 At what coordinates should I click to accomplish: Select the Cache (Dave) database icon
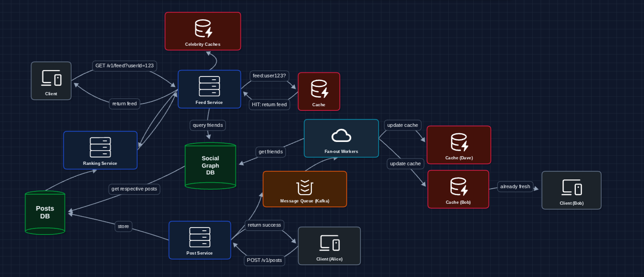point(458,141)
